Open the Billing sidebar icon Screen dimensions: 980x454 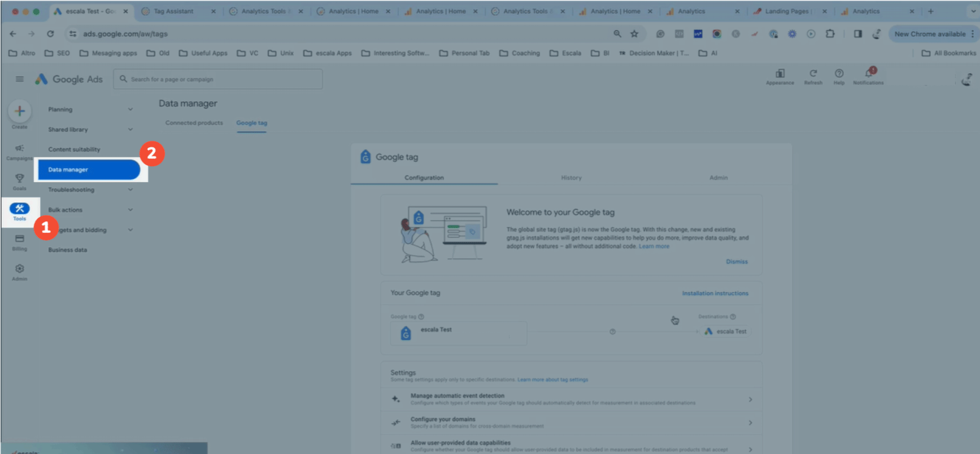(x=19, y=239)
